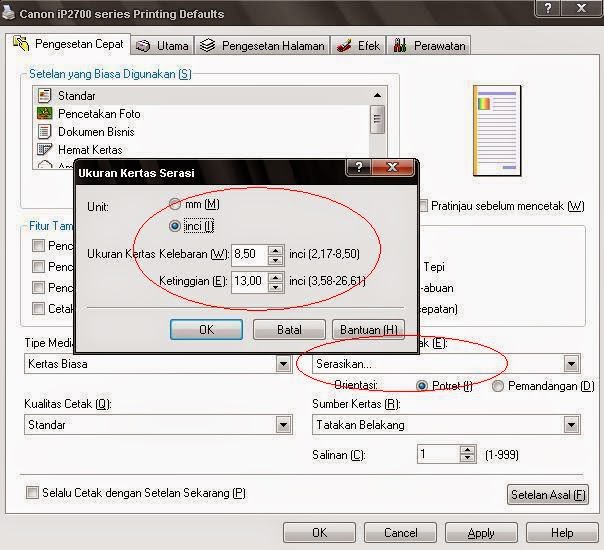Click the Pencetakan Foto preset icon

(x=44, y=113)
